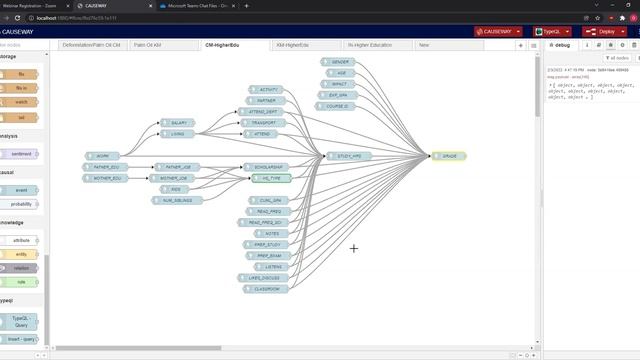Switch to the New flow tab
The height and width of the screenshot is (360, 640).
pyautogui.click(x=449, y=45)
